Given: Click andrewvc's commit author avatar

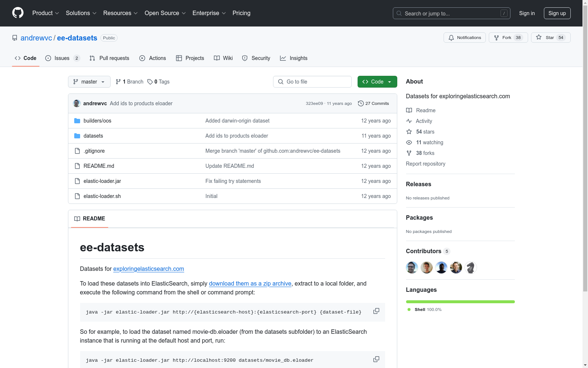Looking at the screenshot, I should click(77, 103).
